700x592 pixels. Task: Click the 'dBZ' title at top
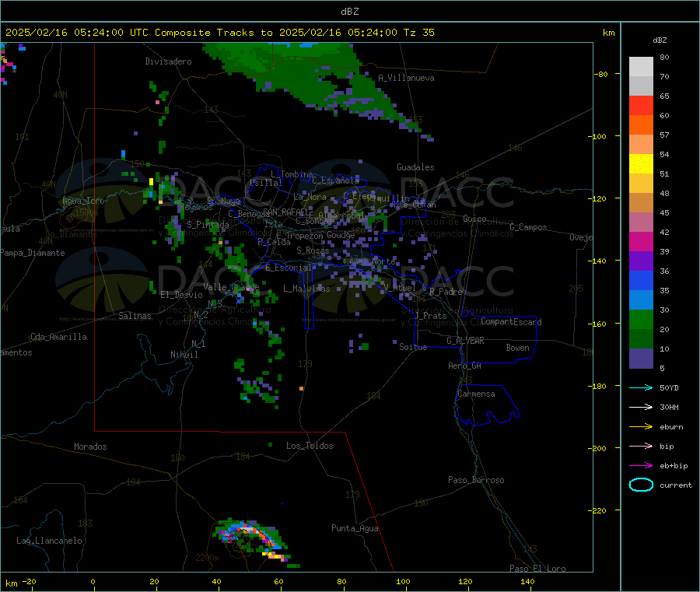pyautogui.click(x=350, y=12)
